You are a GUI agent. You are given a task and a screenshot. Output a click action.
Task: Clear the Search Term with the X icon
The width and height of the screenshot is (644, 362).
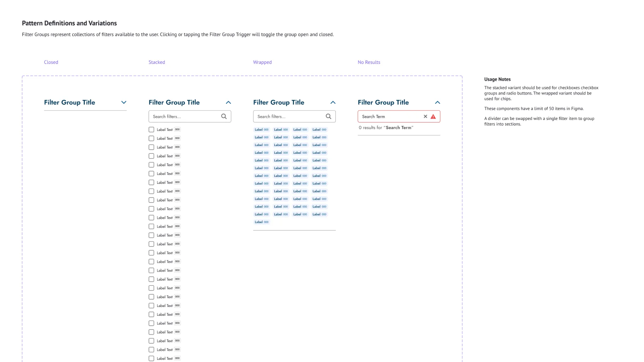425,116
